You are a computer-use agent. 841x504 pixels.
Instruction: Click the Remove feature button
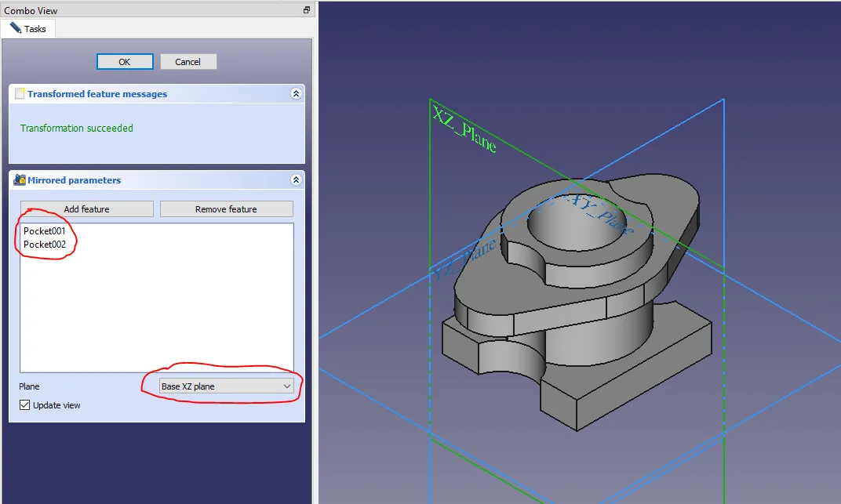pos(226,209)
